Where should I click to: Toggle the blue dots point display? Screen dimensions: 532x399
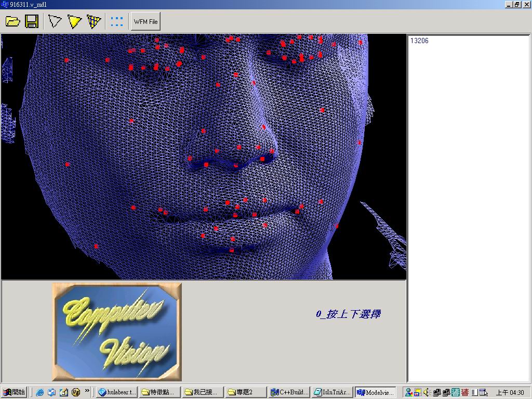click(117, 21)
